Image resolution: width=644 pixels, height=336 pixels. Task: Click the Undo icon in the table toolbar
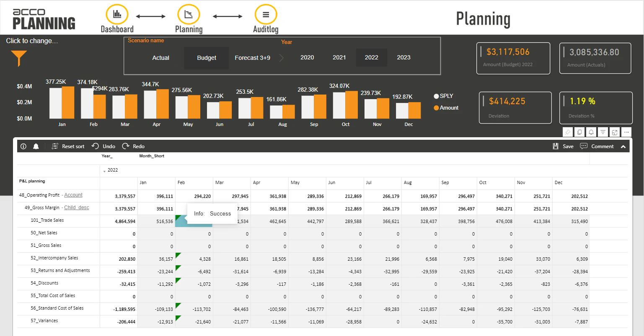pos(96,146)
